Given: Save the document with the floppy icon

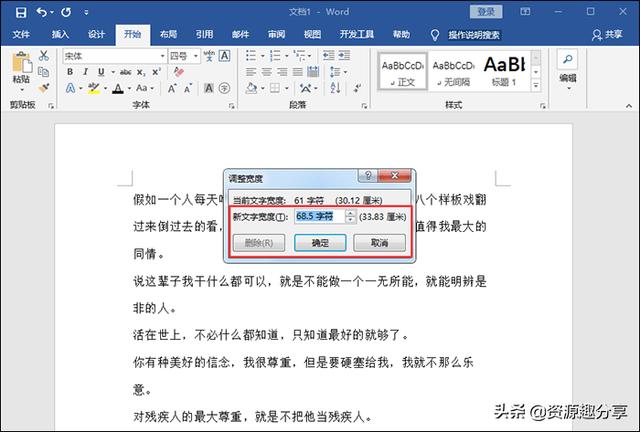Looking at the screenshot, I should coord(21,12).
